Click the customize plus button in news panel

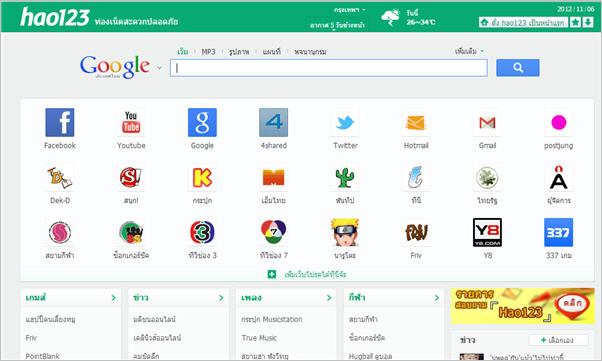click(x=558, y=340)
